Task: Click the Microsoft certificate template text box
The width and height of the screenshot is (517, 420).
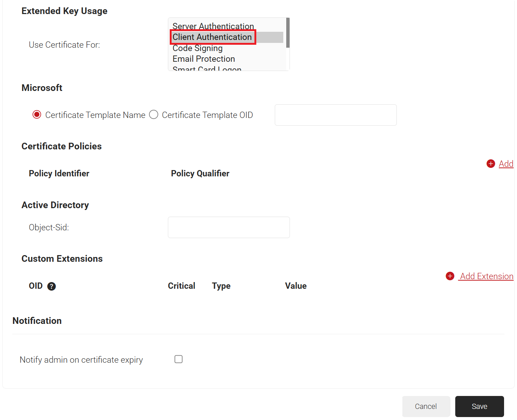Action: pyautogui.click(x=335, y=115)
